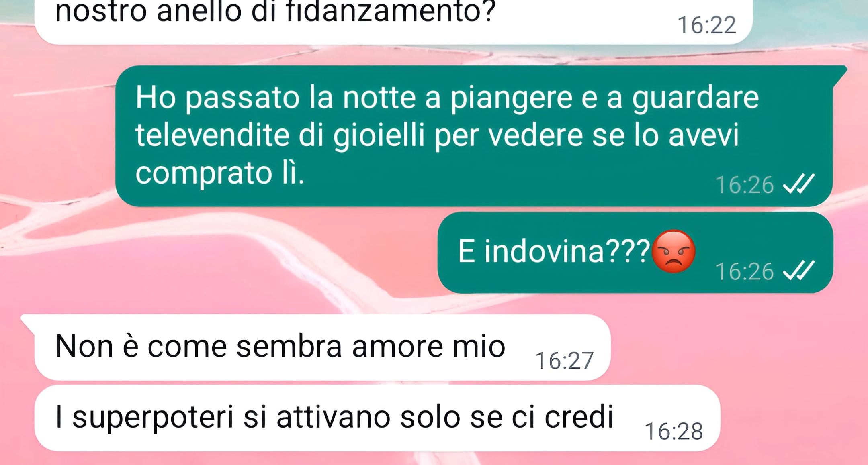Select the 'anello di fidanzamento?' message bubble
This screenshot has height=465, width=868.
point(393,21)
